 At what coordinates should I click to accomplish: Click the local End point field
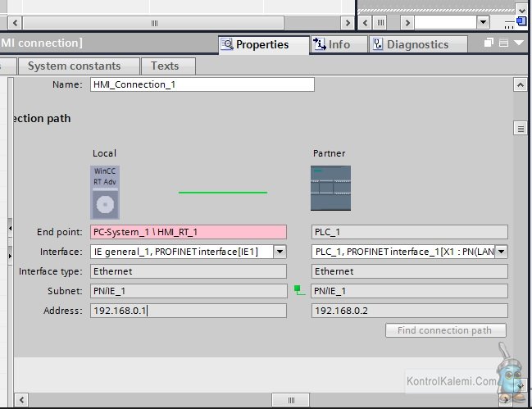click(189, 232)
